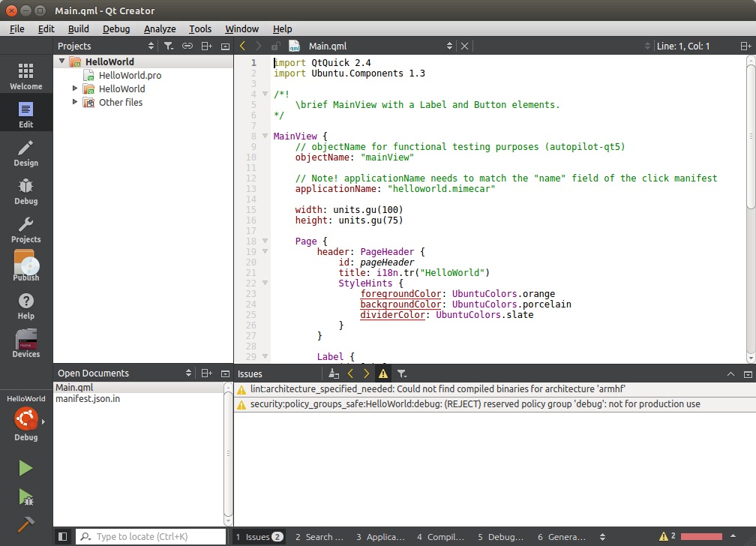This screenshot has height=546, width=756.
Task: Open the Window menu
Action: click(x=241, y=28)
